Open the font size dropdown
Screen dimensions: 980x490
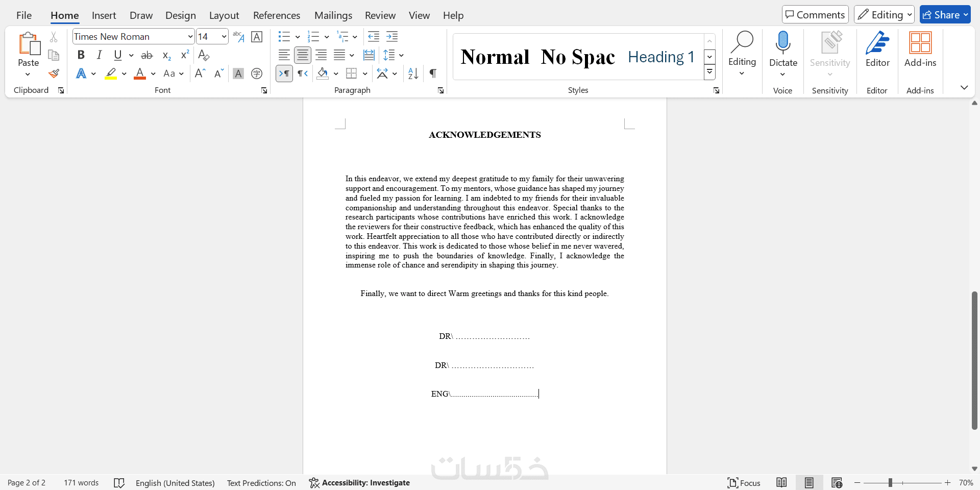tap(224, 37)
